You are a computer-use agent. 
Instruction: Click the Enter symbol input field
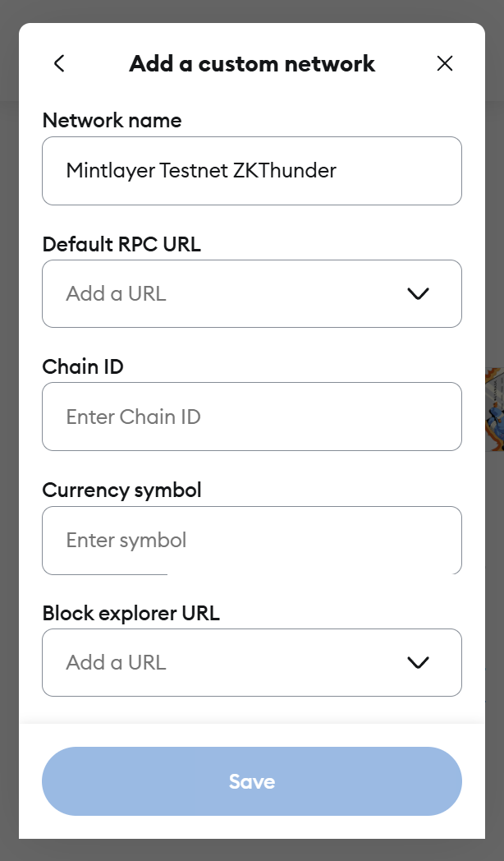[251, 540]
